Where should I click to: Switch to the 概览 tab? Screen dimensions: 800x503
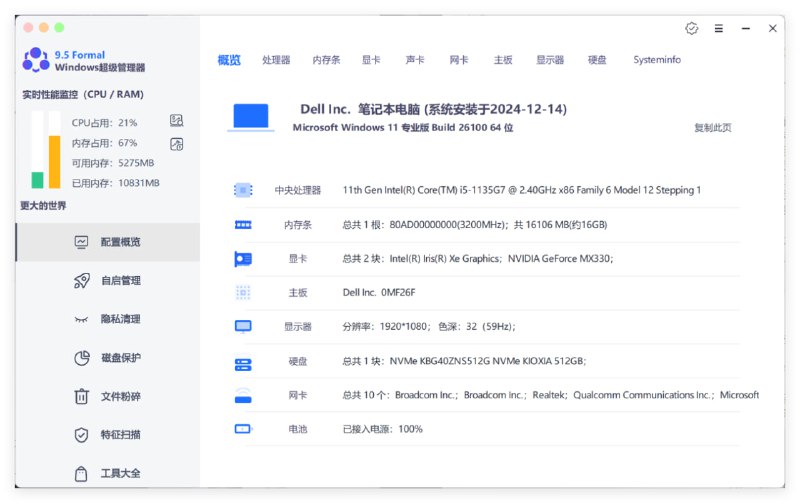click(x=229, y=60)
